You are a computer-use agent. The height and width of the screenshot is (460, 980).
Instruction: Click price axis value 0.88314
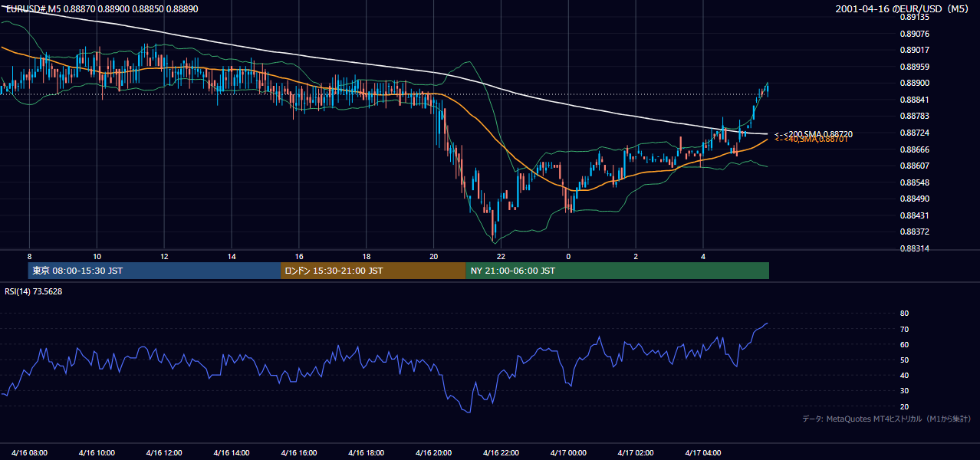915,248
